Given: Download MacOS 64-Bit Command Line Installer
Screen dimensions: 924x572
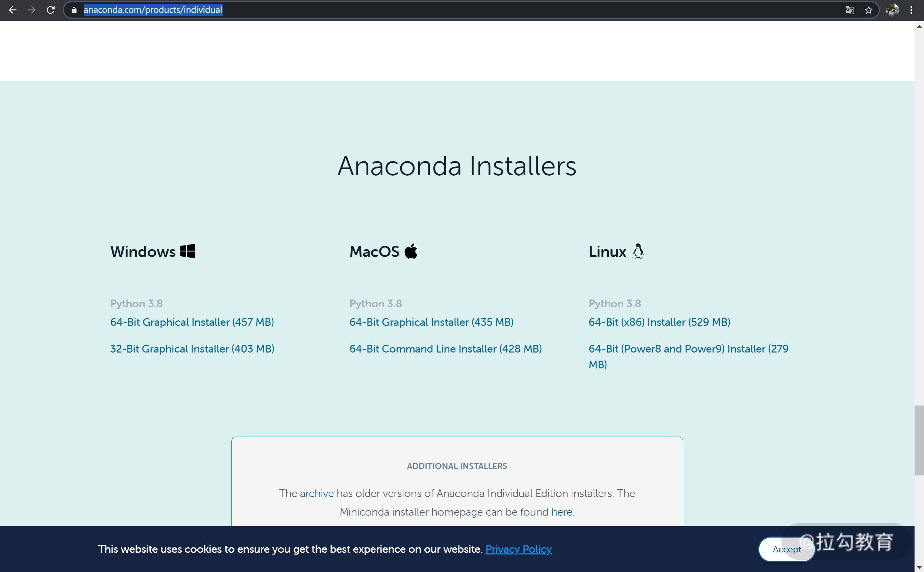Looking at the screenshot, I should tap(445, 348).
